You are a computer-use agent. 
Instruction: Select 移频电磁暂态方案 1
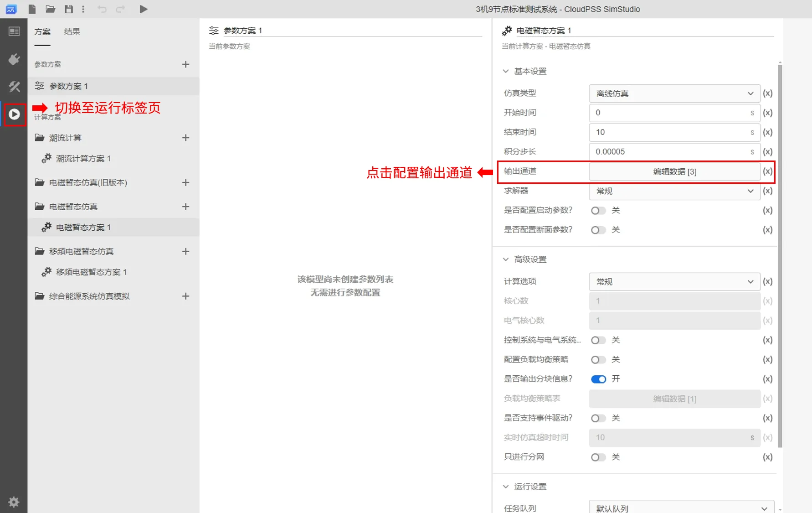pos(114,272)
